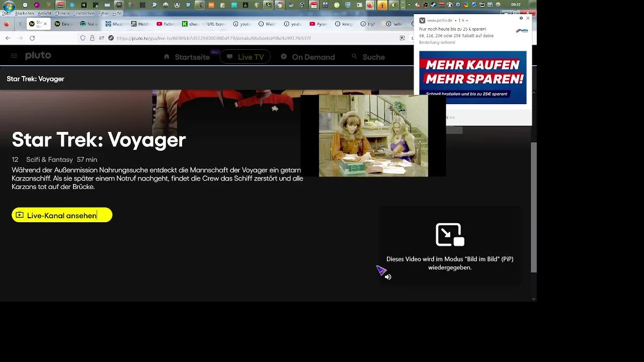Click the scrollbar down arrow
The height and width of the screenshot is (362, 644).
534,298
